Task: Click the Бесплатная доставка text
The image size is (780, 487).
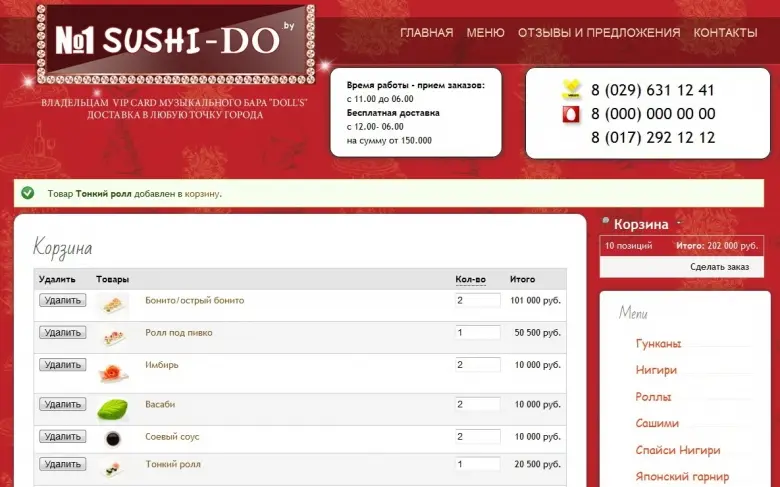Action: coord(393,113)
